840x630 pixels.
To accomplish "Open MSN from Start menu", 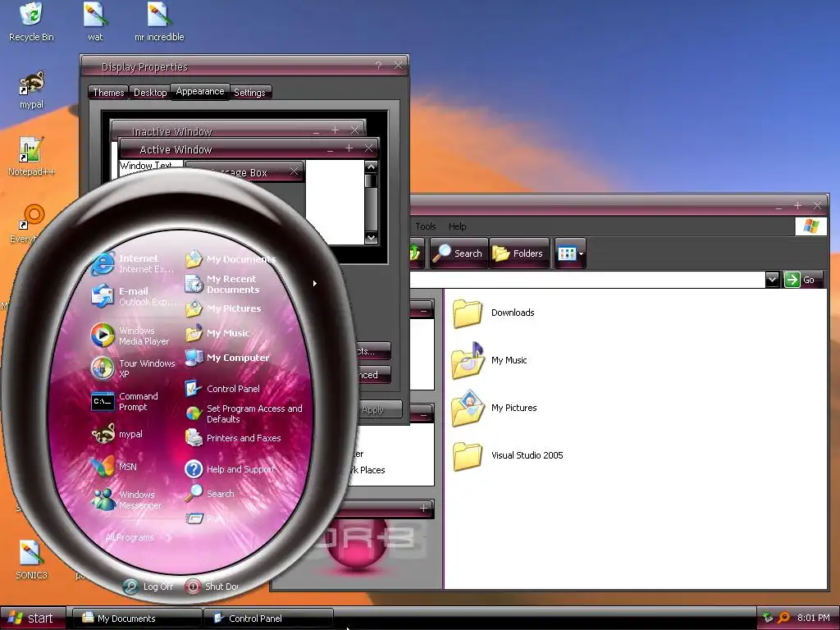I will tap(114, 467).
